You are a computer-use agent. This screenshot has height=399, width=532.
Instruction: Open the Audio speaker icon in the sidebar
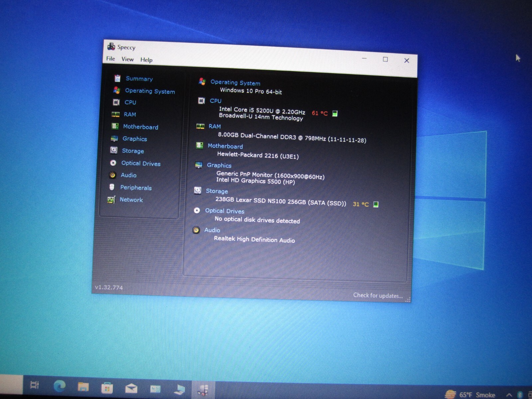coord(113,175)
